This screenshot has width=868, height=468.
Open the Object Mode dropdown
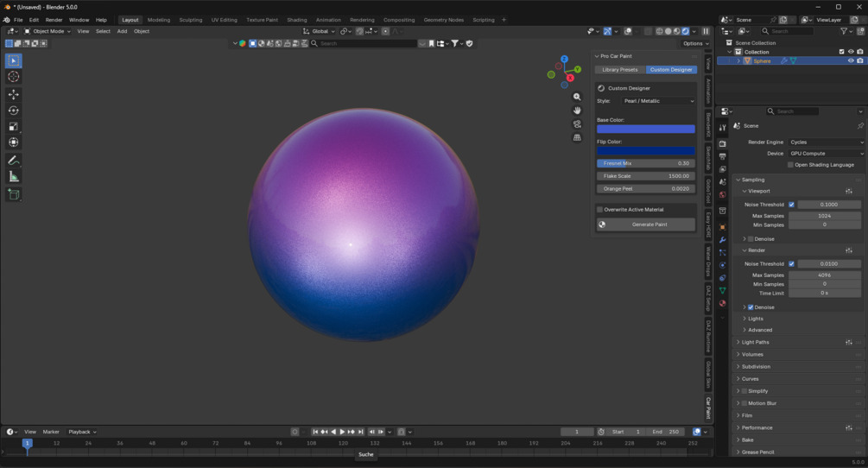coord(47,32)
